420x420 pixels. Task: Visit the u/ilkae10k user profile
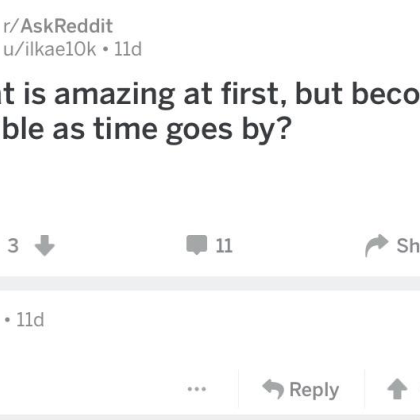[50, 49]
